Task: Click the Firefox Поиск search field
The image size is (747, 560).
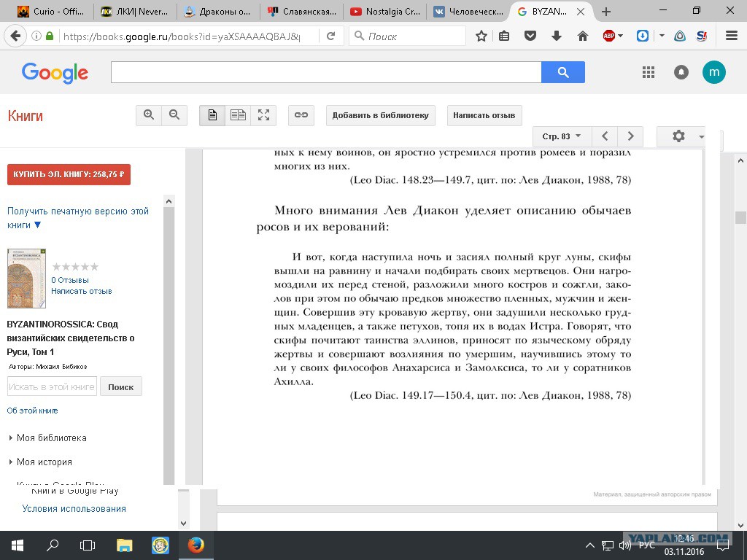Action: click(407, 36)
